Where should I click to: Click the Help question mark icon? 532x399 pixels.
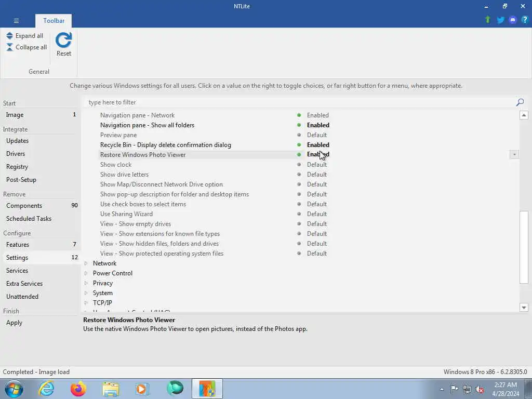pos(525,20)
